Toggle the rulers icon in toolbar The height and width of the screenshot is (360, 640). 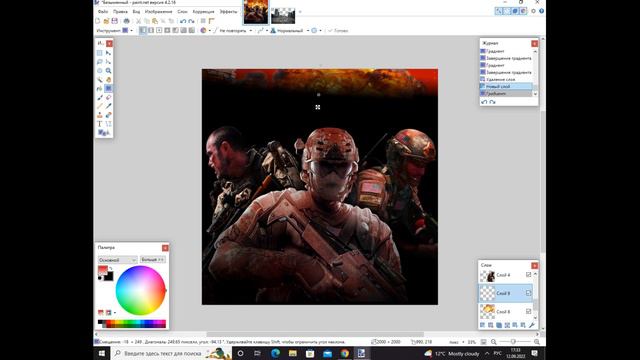coord(211,21)
